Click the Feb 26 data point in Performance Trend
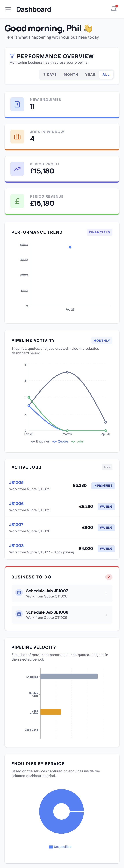124x868 pixels. [70, 247]
